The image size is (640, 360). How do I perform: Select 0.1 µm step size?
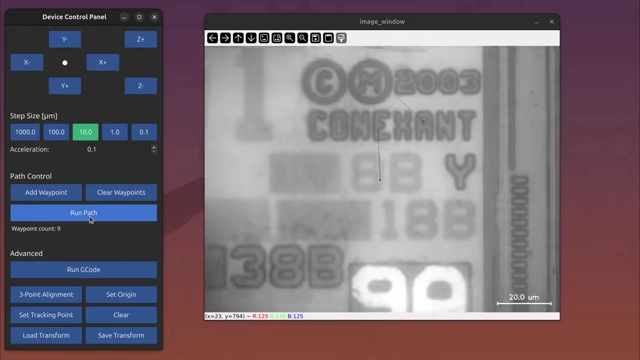pos(144,132)
